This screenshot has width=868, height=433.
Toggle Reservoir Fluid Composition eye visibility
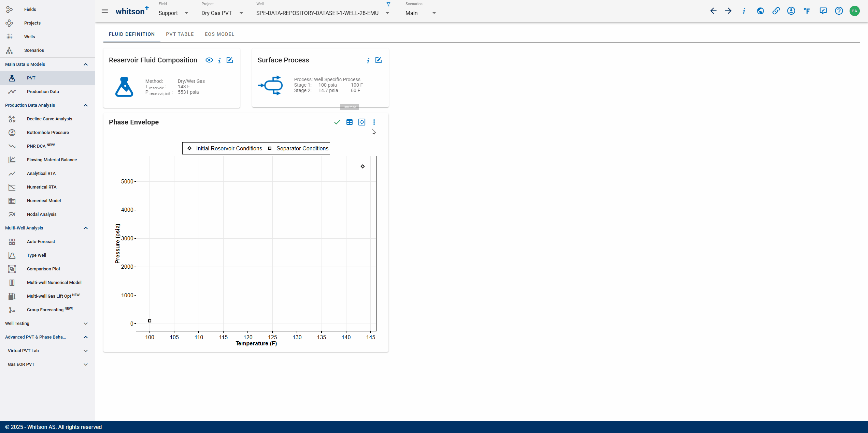[209, 60]
